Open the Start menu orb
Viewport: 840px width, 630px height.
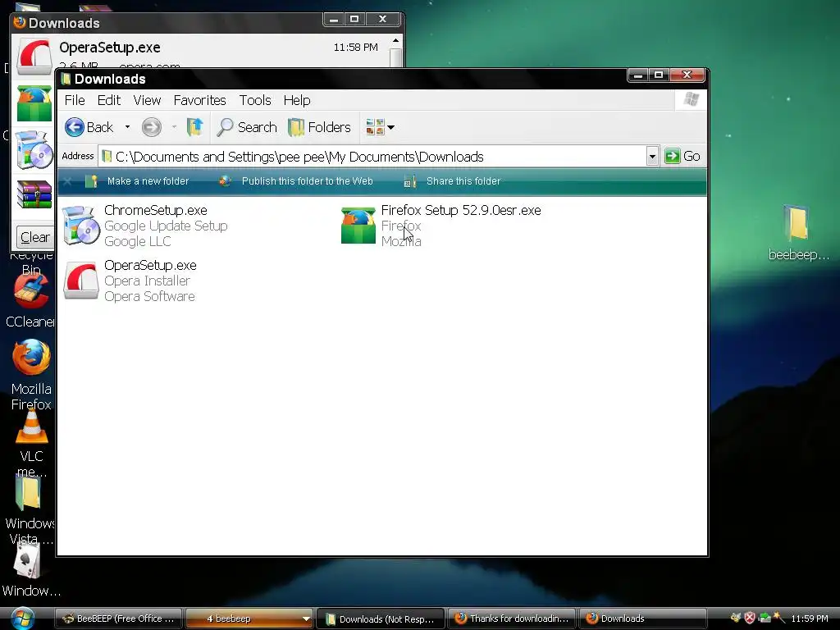click(22, 619)
